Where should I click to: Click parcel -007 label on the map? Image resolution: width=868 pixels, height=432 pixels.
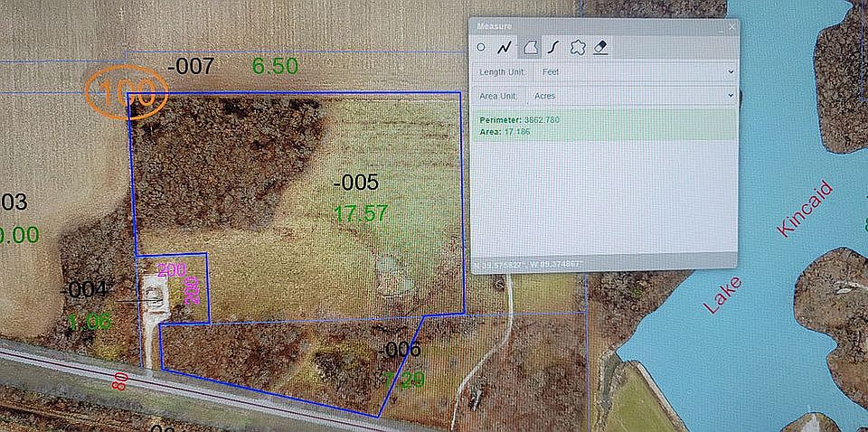tap(191, 67)
